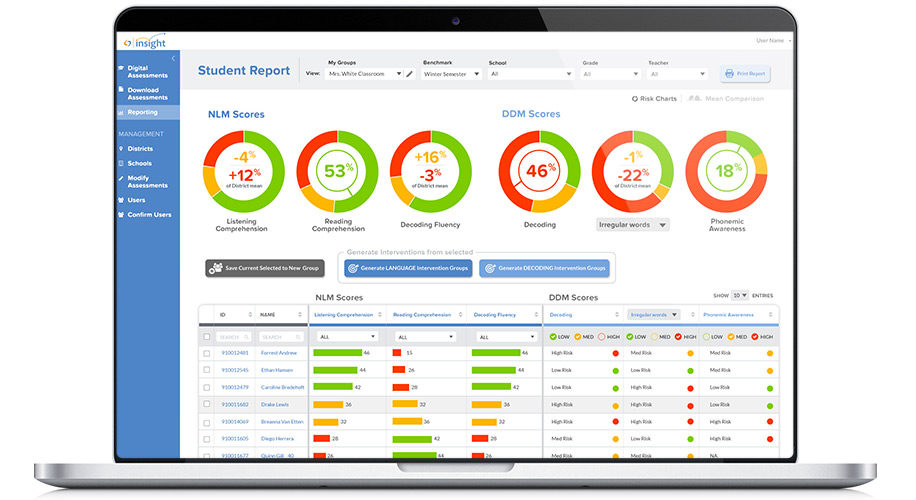Toggle the Decoding HIGH risk filter
916x500 pixels.
(x=602, y=337)
